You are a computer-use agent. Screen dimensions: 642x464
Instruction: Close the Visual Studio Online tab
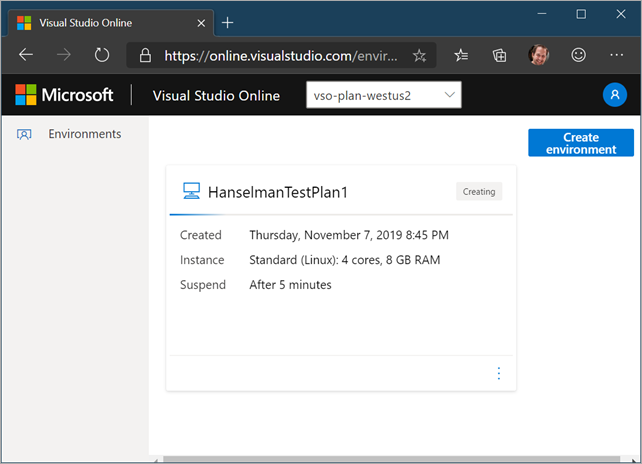[201, 23]
